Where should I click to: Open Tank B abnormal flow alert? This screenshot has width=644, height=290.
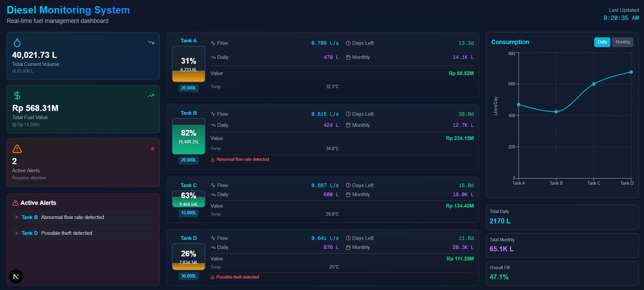coord(82,218)
